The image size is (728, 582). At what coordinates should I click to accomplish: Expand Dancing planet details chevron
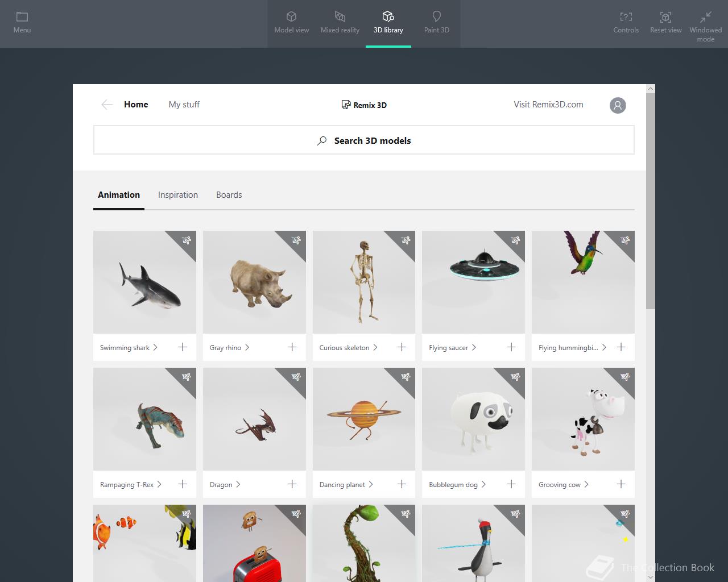[x=371, y=484]
